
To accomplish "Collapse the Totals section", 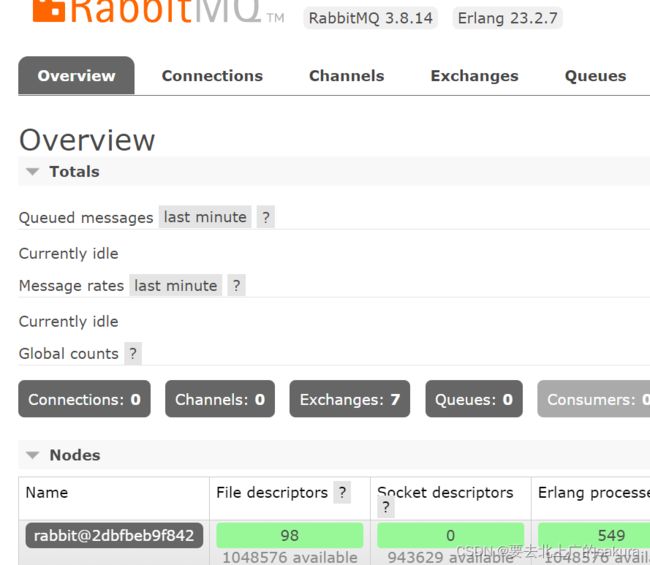I will coord(63,172).
